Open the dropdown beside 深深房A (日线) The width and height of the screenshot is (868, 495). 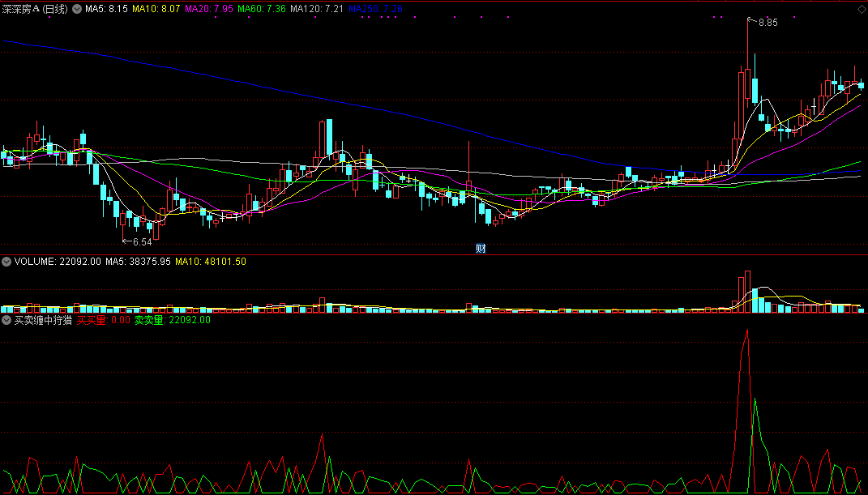[77, 9]
